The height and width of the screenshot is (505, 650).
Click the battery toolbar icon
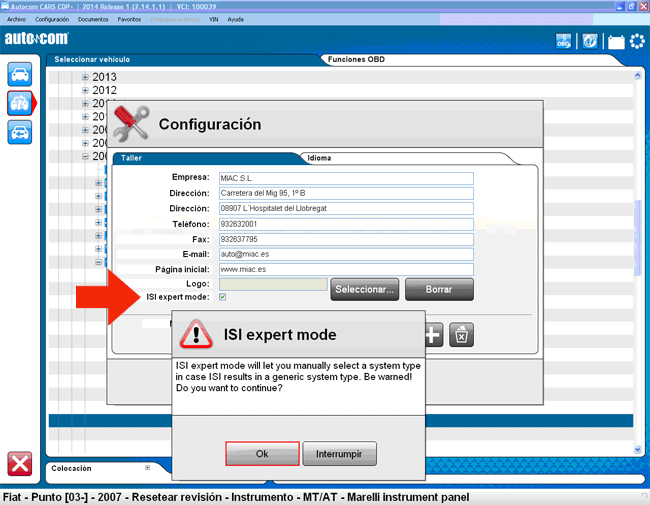[x=616, y=42]
